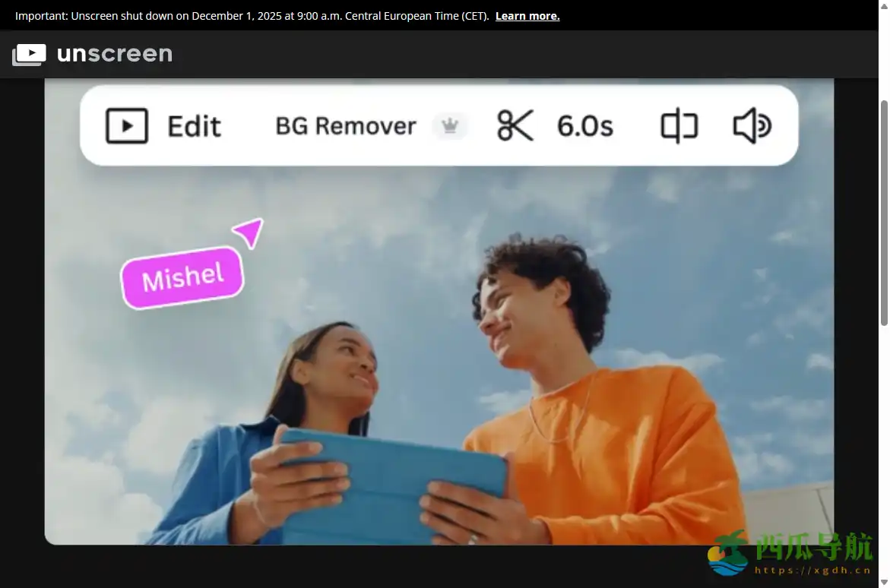Image resolution: width=890 pixels, height=588 pixels.
Task: Open the Learn more link in the banner
Action: point(527,15)
